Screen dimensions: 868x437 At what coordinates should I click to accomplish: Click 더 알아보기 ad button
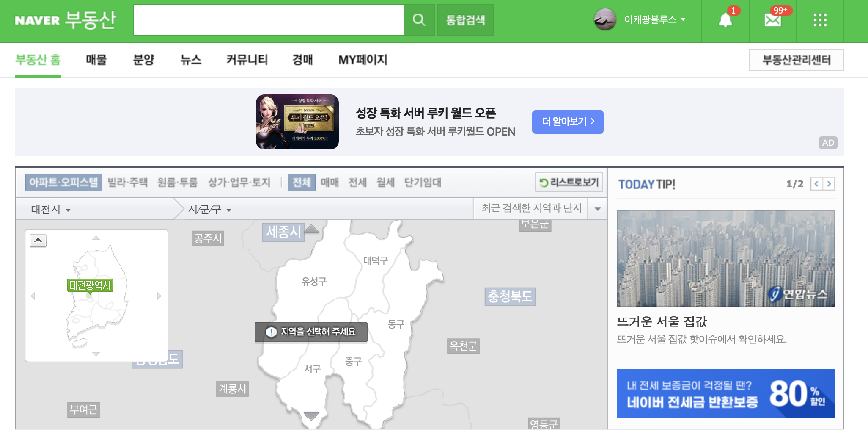568,122
